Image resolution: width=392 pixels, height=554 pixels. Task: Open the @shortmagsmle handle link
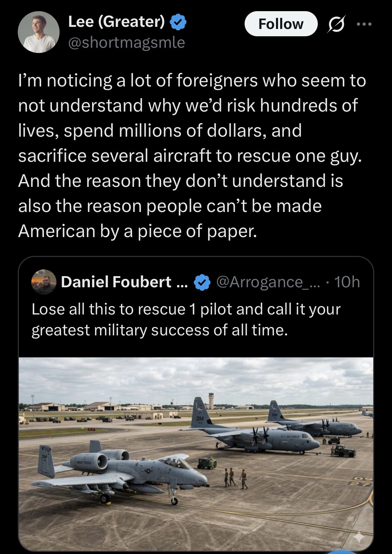[x=126, y=43]
